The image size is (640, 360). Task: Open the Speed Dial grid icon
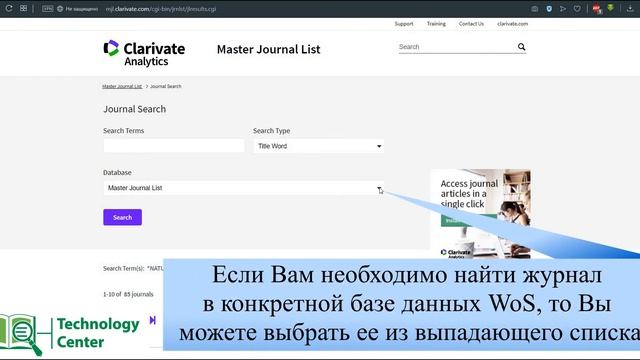coord(23,8)
